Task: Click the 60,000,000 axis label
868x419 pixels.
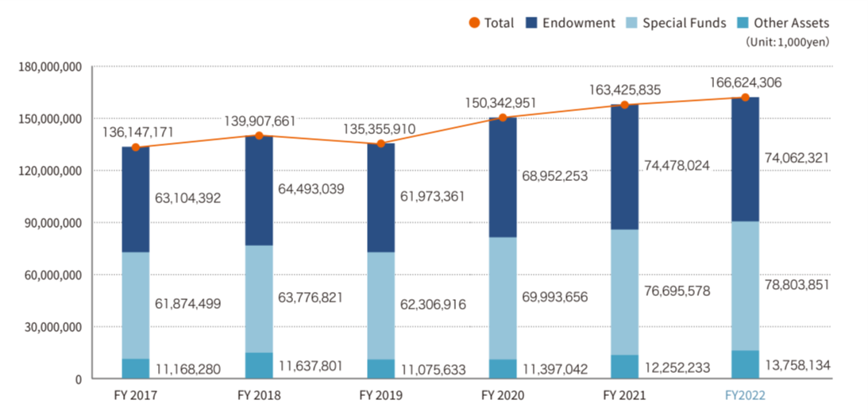Action: (x=53, y=275)
